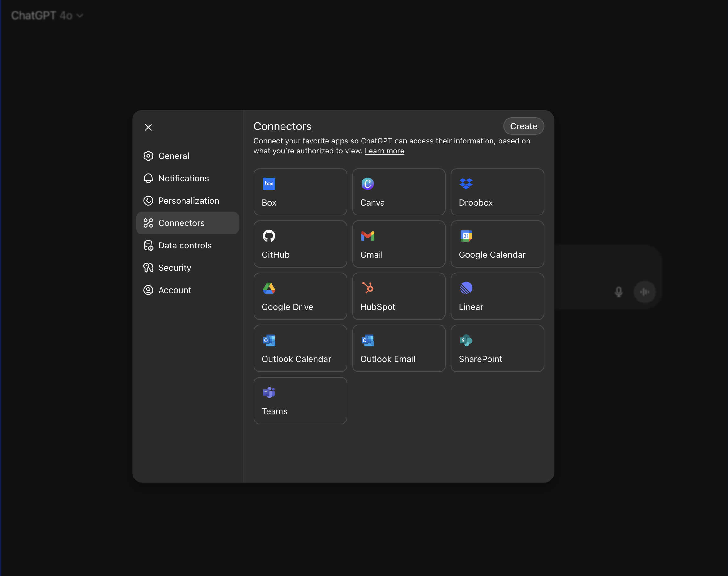Screen dimensions: 728x576
Task: Close the settings dialog with the X
Action: pyautogui.click(x=148, y=127)
